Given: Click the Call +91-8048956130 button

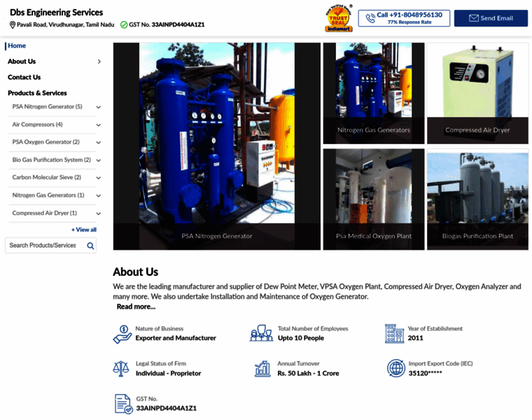Looking at the screenshot, I should 404,18.
